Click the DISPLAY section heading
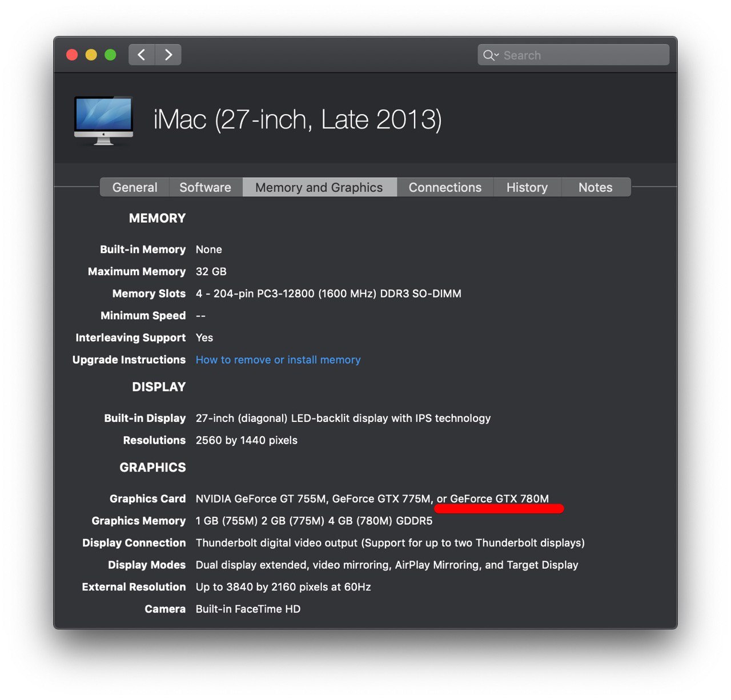The width and height of the screenshot is (731, 700). [159, 387]
